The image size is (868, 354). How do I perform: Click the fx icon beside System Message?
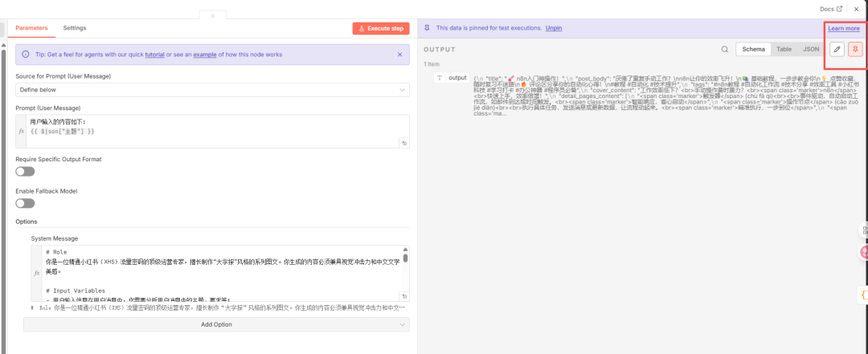(37, 273)
